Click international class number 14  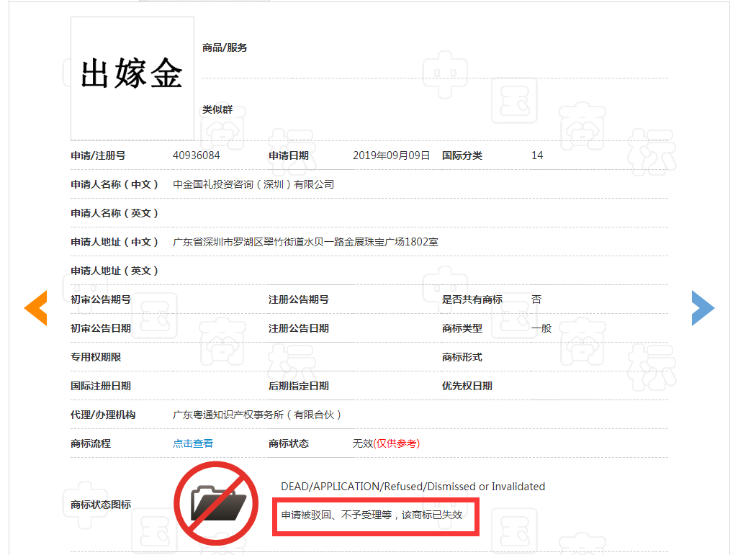(x=537, y=155)
